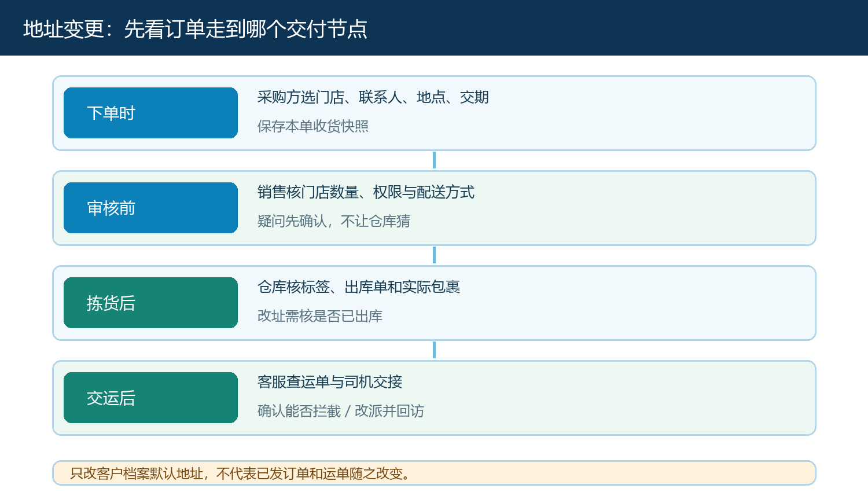Click the subtext 保存本单收货快照
This screenshot has width=868, height=492.
point(313,126)
